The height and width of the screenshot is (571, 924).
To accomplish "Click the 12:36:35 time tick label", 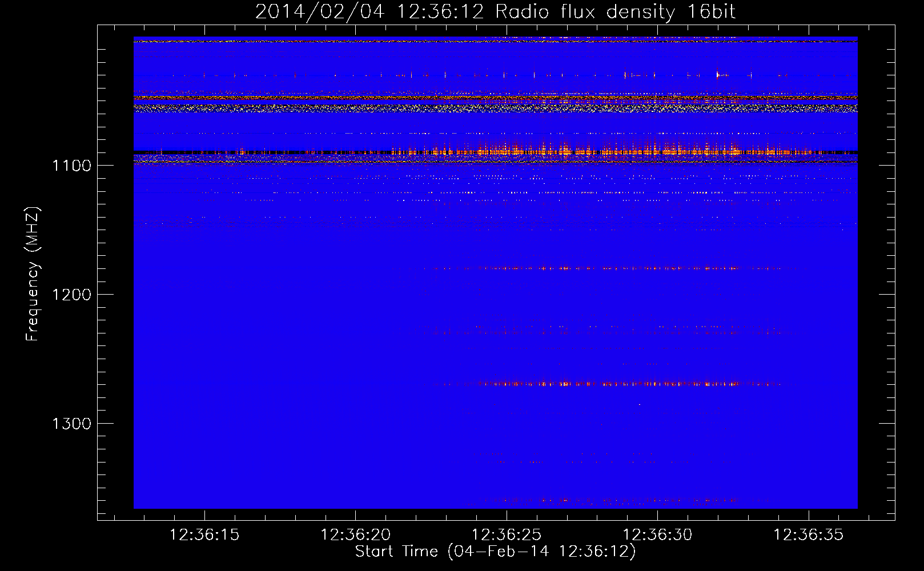I will [809, 535].
